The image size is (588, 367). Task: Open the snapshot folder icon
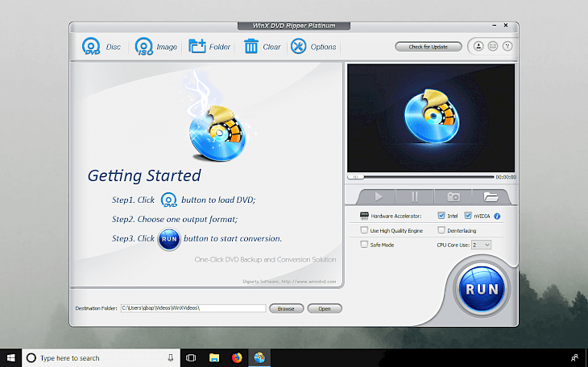(491, 197)
